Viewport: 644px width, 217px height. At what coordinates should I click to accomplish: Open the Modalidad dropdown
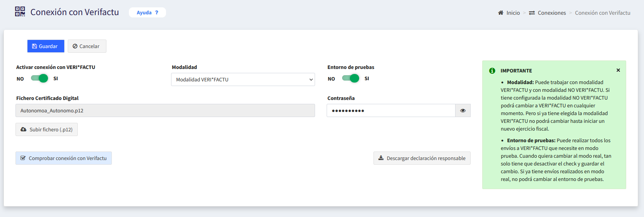click(243, 79)
